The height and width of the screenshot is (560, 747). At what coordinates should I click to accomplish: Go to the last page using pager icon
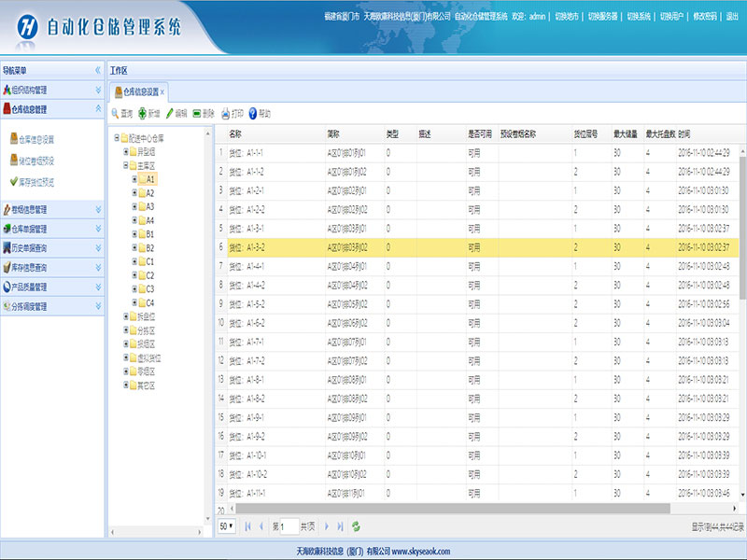tap(340, 526)
